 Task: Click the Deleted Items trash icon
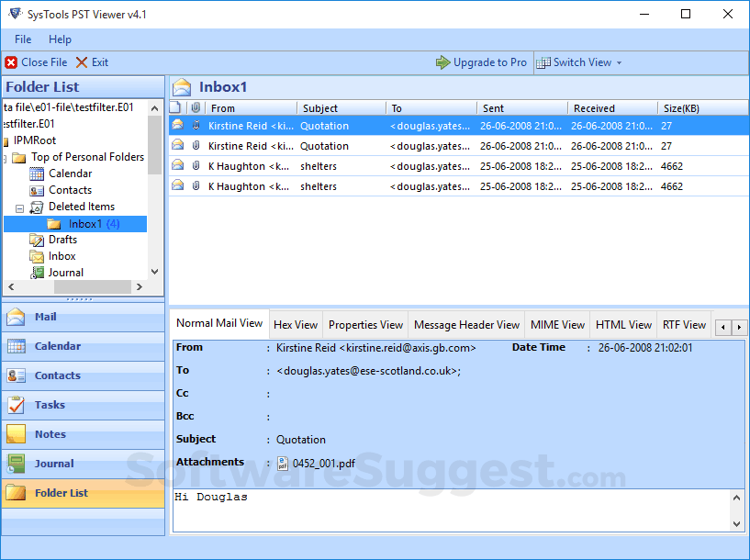(37, 207)
